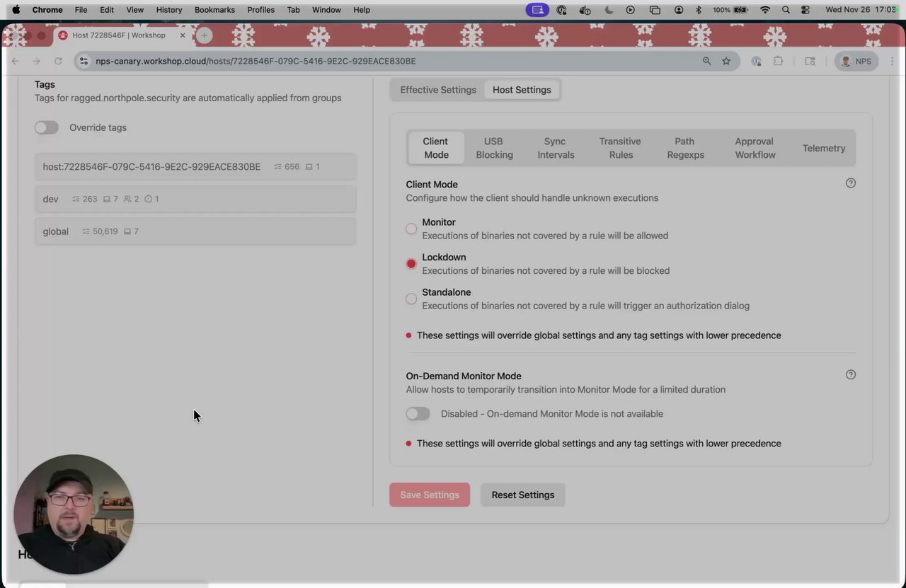Open the Bookmarks menu
Image resolution: width=906 pixels, height=588 pixels.
214,10
